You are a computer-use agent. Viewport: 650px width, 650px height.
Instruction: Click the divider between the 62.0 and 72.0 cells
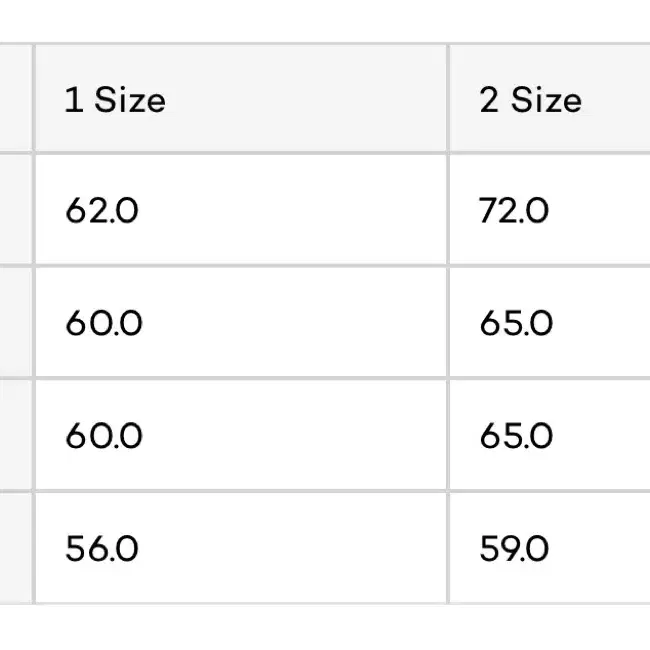448,210
